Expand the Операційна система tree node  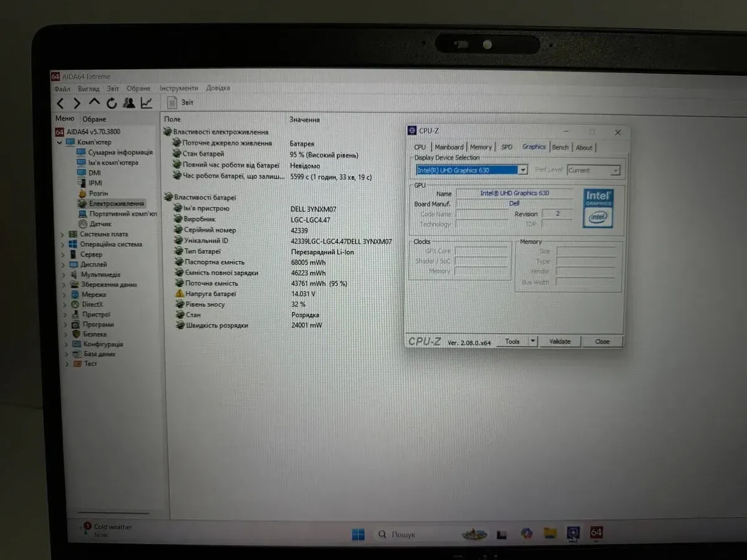[62, 245]
